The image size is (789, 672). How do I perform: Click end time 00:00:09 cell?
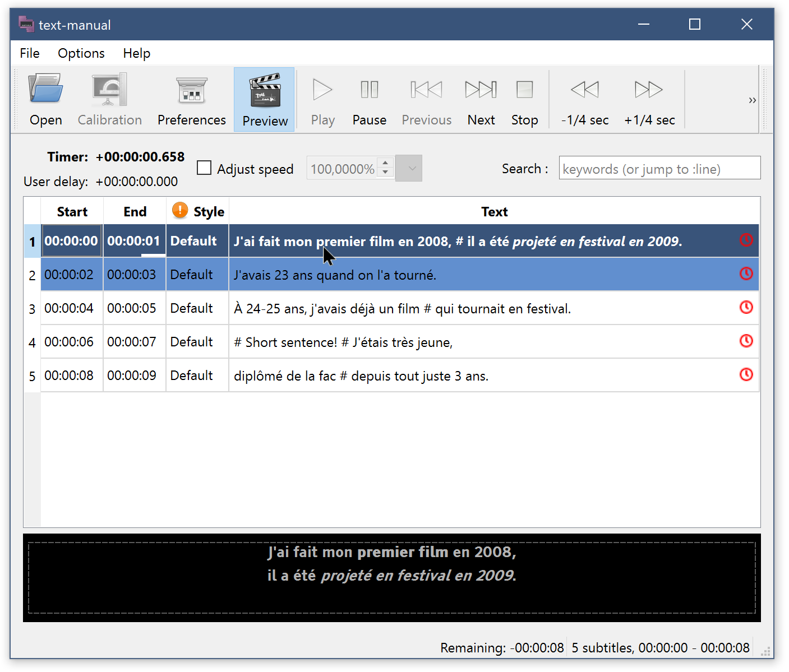135,376
